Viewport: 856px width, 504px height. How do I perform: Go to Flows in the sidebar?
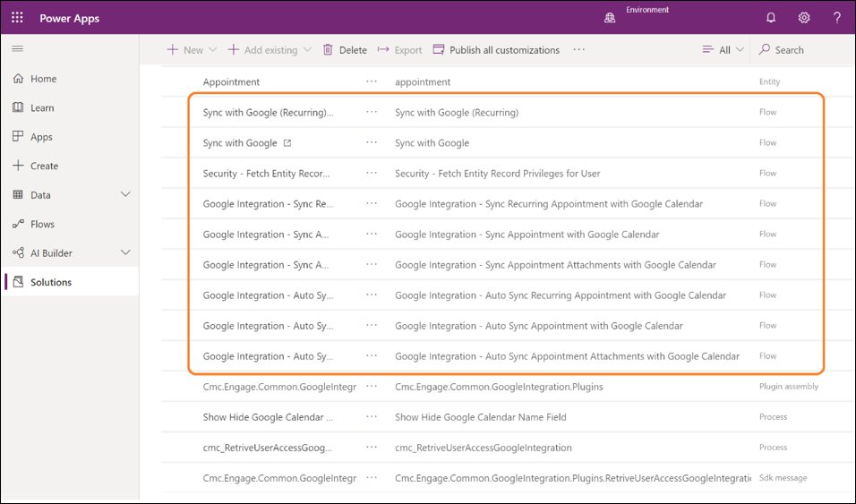(x=42, y=224)
